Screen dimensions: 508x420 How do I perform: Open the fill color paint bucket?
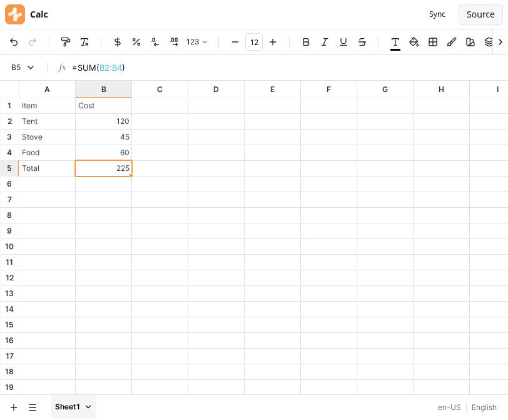click(x=414, y=42)
